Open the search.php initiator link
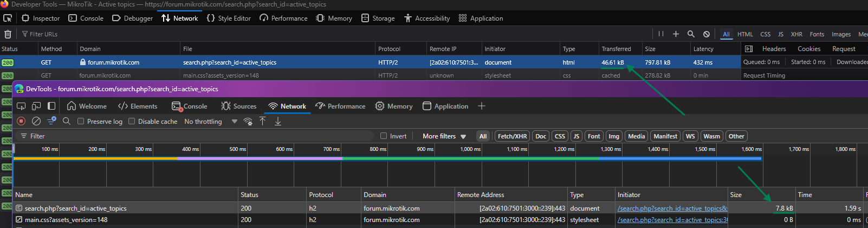 (x=672, y=208)
